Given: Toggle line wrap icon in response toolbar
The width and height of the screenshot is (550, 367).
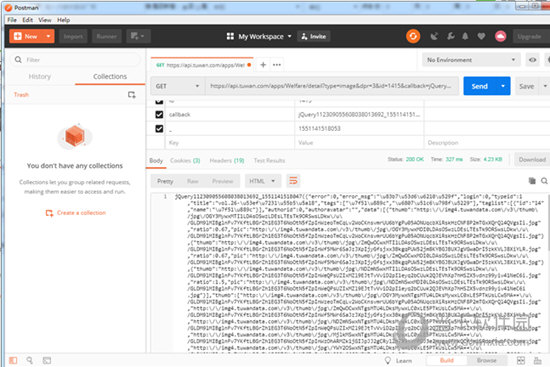Looking at the screenshot, I should click(x=293, y=181).
